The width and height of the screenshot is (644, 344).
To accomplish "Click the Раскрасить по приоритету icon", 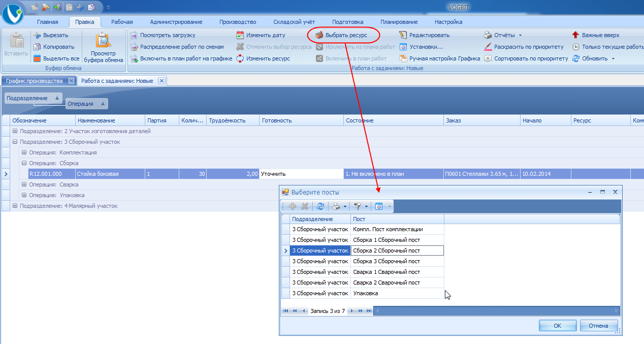I will 488,47.
